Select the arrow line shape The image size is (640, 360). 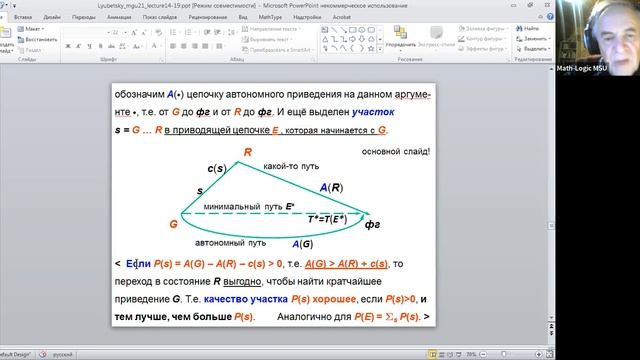(344, 30)
